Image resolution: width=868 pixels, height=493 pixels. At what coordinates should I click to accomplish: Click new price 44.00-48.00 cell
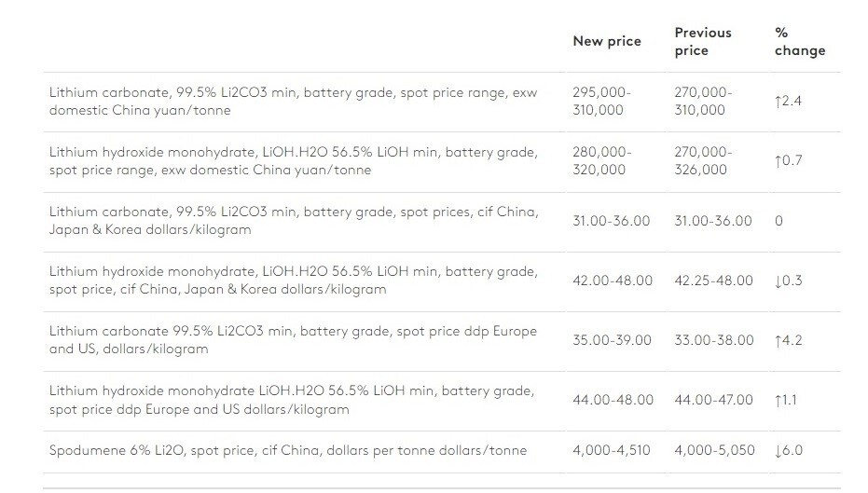coord(613,400)
